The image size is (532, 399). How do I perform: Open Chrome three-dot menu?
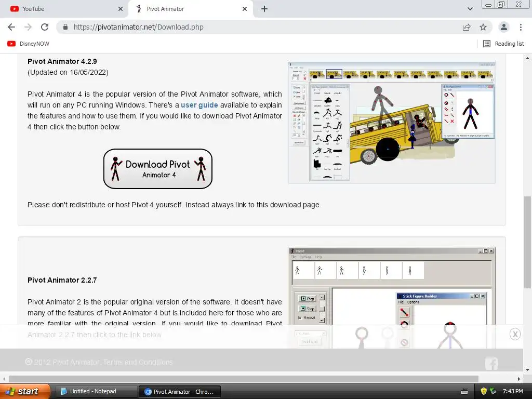click(521, 27)
